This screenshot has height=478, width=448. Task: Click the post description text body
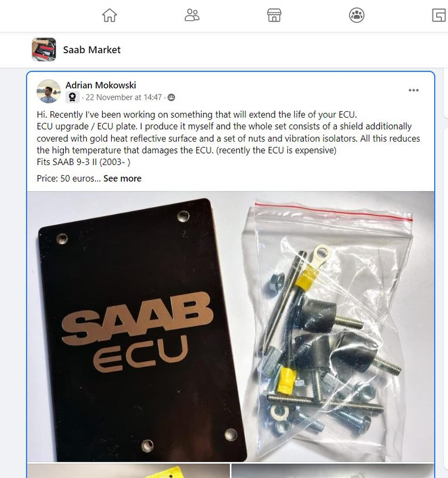point(228,138)
